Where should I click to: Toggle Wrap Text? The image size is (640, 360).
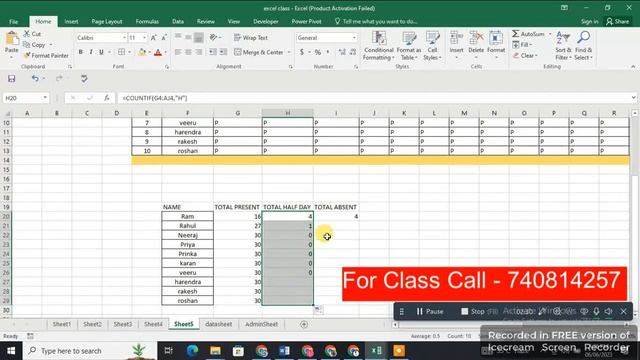click(x=251, y=38)
